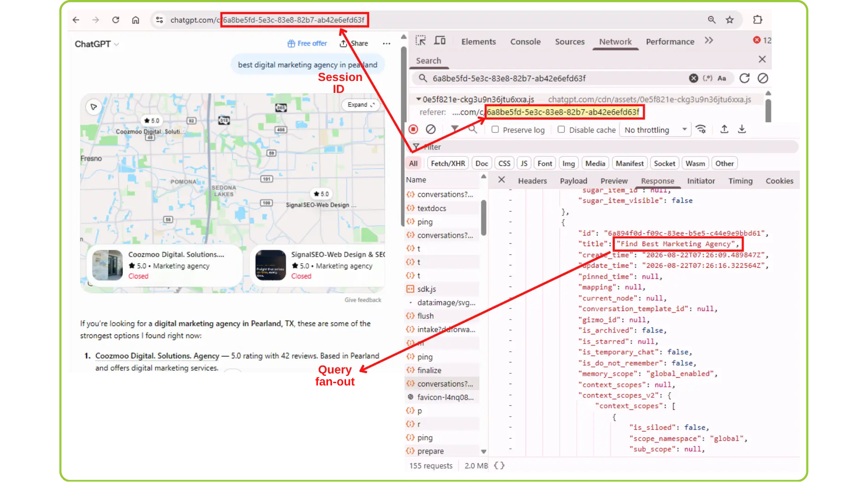Viewport: 868px width, 483px height.
Task: Open the Preview tab of the request
Action: point(614,181)
